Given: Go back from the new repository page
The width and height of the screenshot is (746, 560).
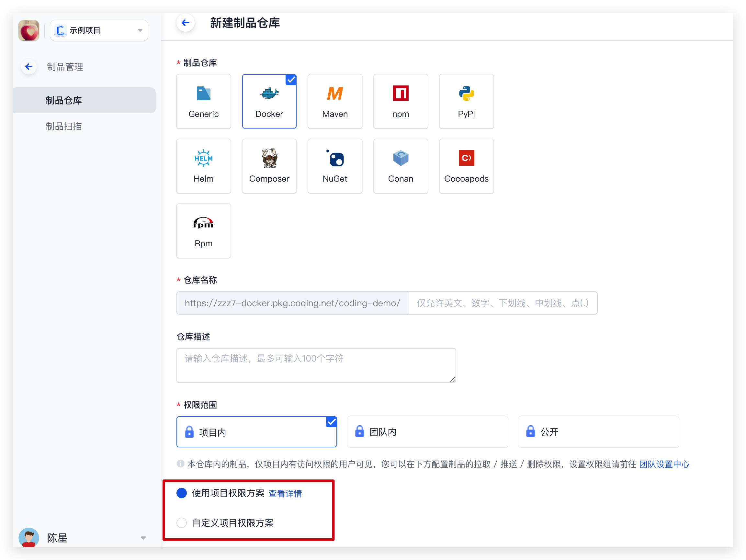Looking at the screenshot, I should (185, 23).
